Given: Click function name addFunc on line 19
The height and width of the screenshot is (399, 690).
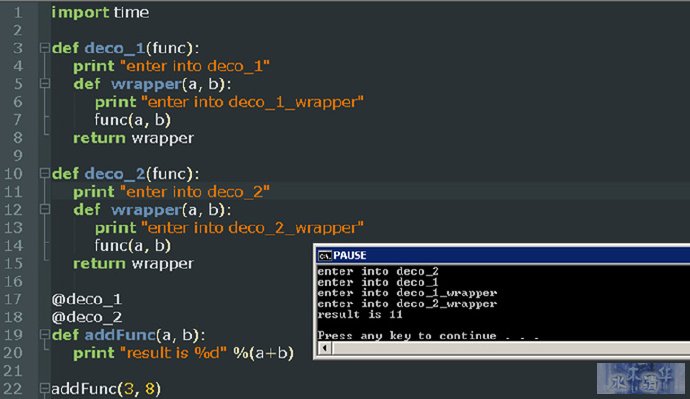Looking at the screenshot, I should click(120, 335).
